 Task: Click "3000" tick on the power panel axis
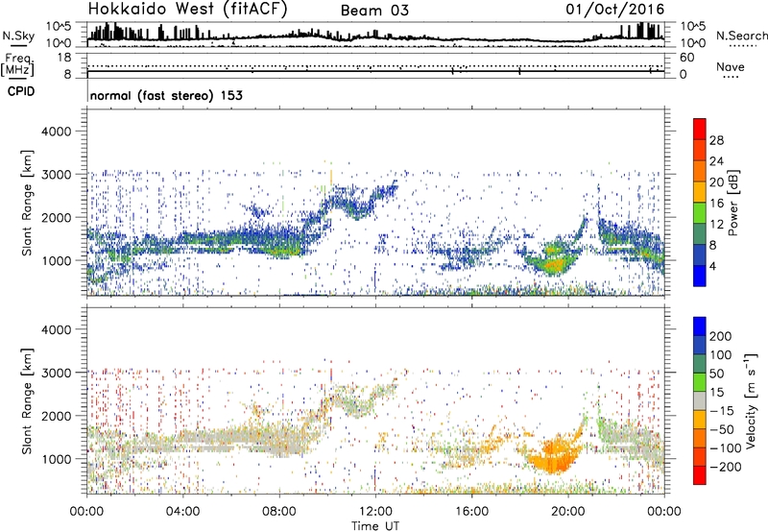pyautogui.click(x=57, y=175)
